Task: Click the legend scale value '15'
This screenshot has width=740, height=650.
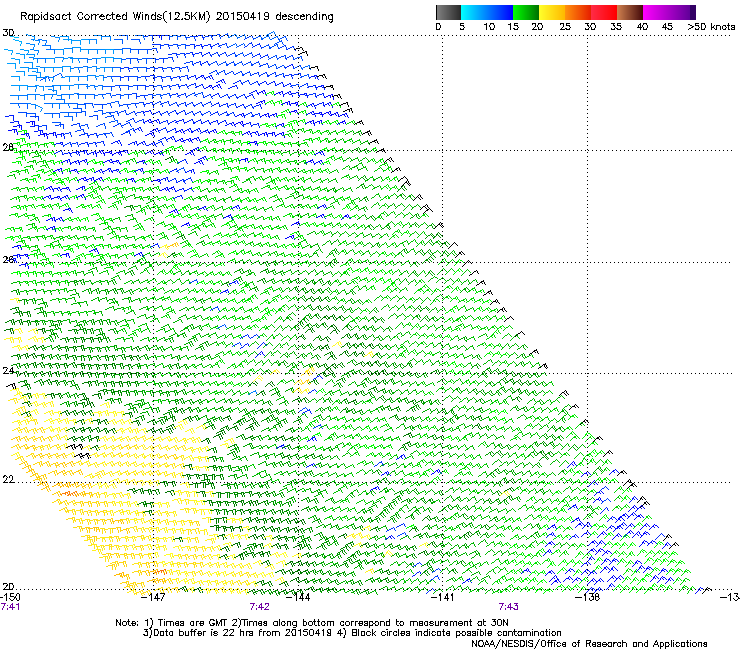Action: (513, 27)
